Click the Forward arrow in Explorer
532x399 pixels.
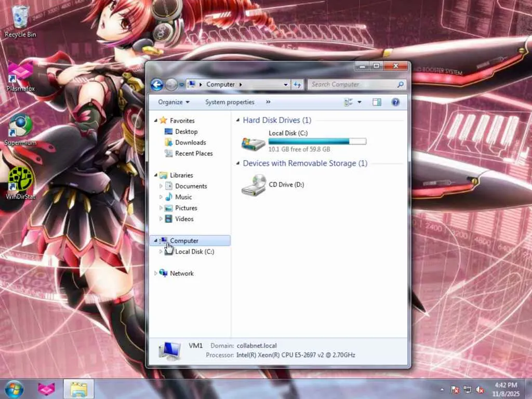click(171, 85)
